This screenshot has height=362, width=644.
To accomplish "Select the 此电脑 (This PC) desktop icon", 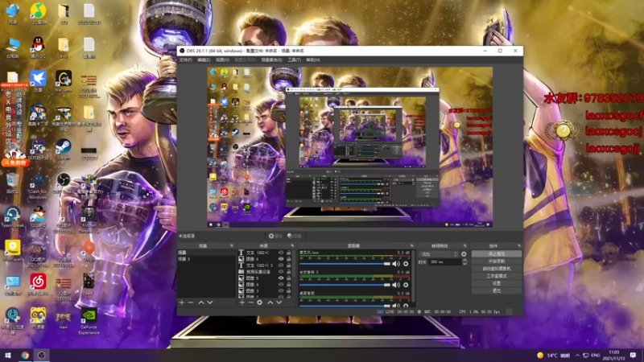I will pos(13,47).
